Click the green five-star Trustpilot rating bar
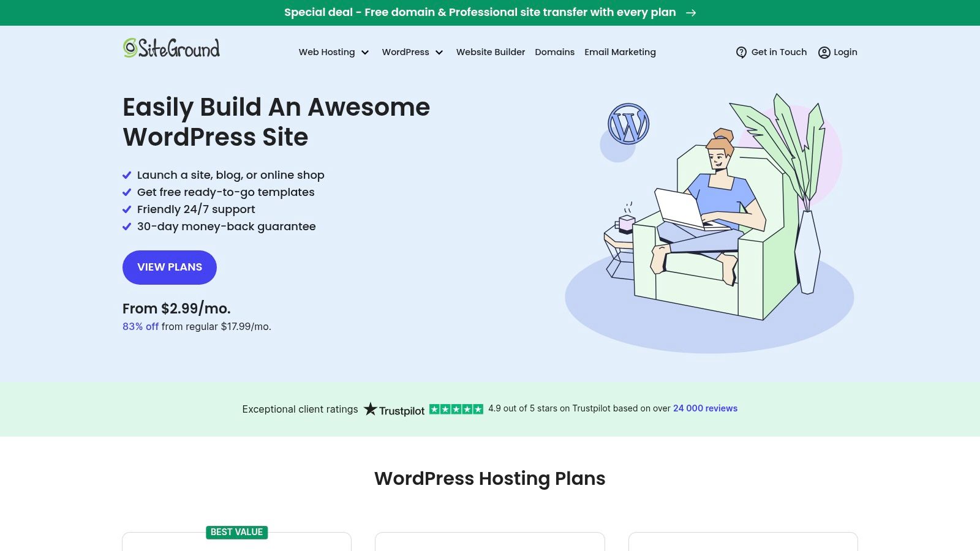The image size is (980, 551). pyautogui.click(x=456, y=409)
